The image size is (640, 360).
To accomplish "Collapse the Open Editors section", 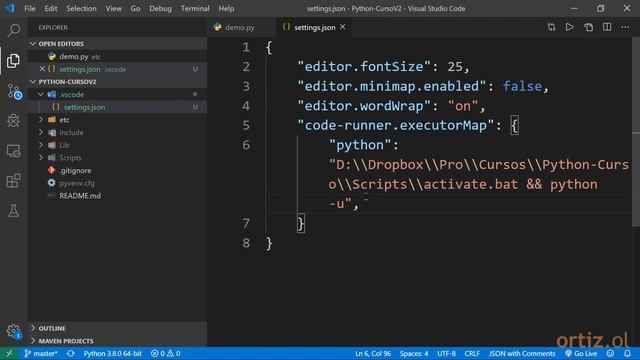I will pos(33,44).
